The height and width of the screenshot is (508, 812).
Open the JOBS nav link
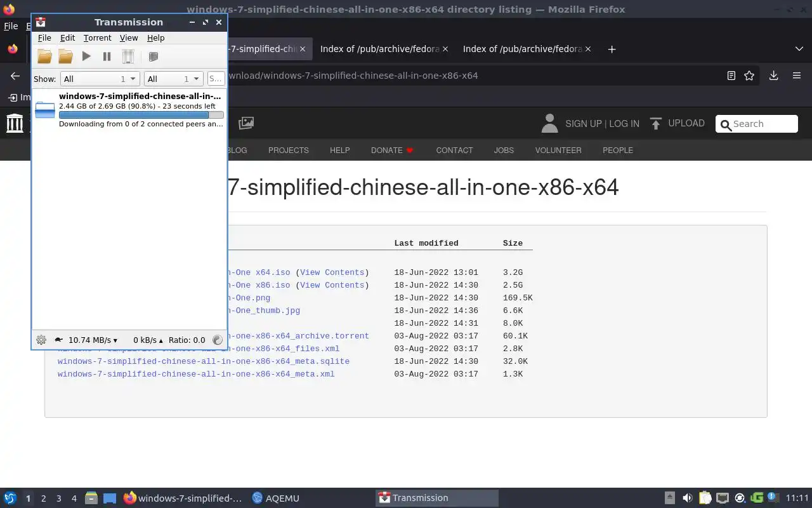[x=504, y=150]
